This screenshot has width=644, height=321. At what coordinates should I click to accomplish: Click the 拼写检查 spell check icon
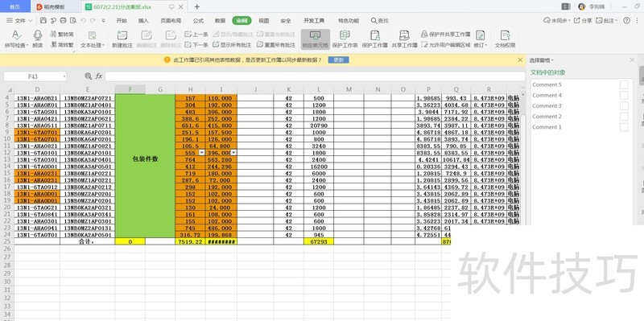tap(16, 35)
